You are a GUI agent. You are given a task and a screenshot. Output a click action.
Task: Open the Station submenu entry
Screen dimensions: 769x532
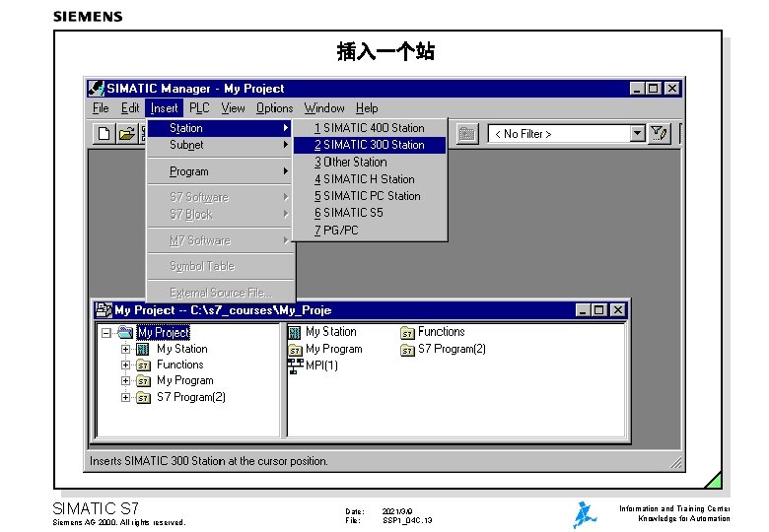pyautogui.click(x=219, y=128)
